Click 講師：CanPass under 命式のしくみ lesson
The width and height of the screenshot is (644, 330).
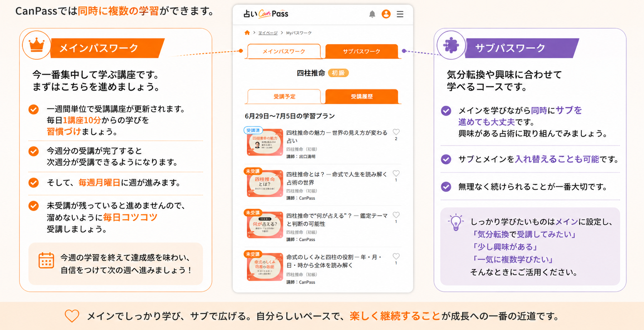click(x=301, y=282)
